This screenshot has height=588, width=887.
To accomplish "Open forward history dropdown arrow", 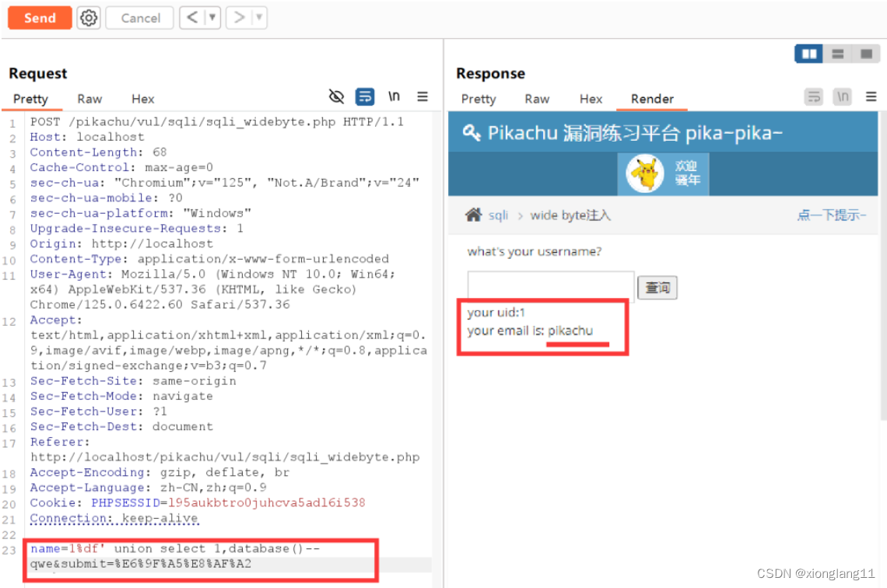I will pyautogui.click(x=259, y=18).
